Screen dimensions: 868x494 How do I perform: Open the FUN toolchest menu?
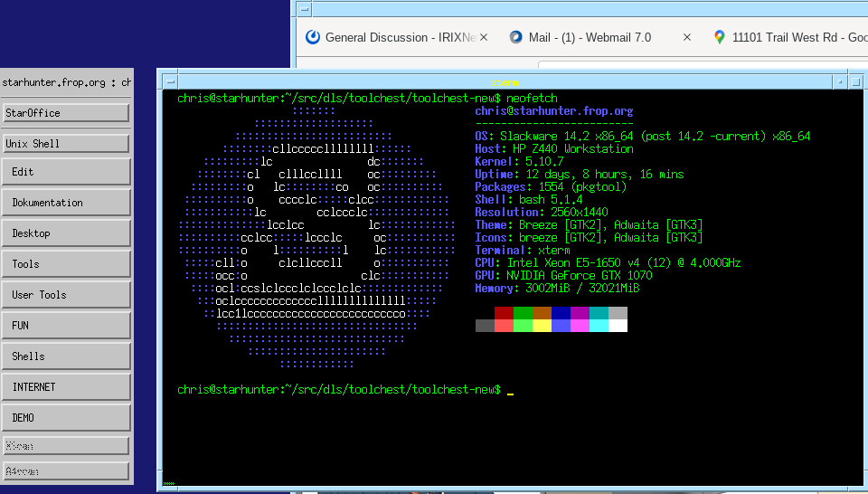pyautogui.click(x=66, y=326)
